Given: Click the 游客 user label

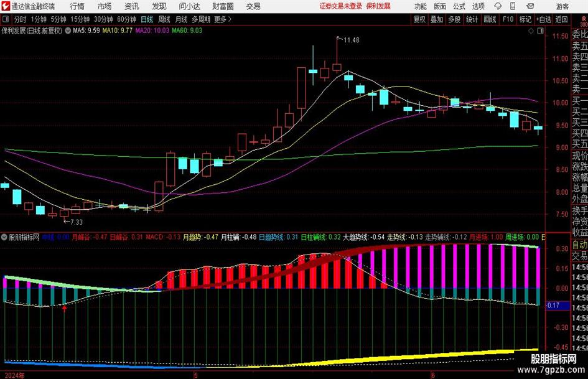Looking at the screenshot, I should 562,6.
